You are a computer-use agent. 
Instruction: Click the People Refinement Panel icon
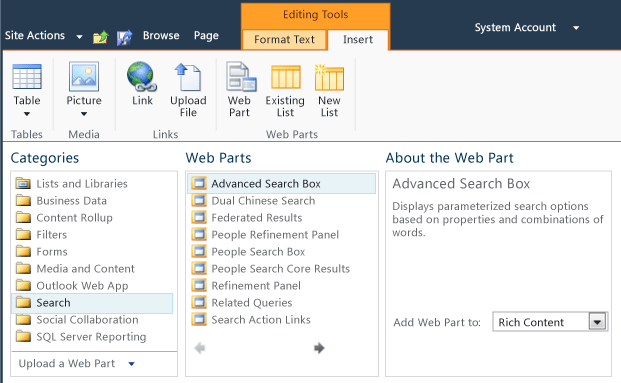point(199,234)
